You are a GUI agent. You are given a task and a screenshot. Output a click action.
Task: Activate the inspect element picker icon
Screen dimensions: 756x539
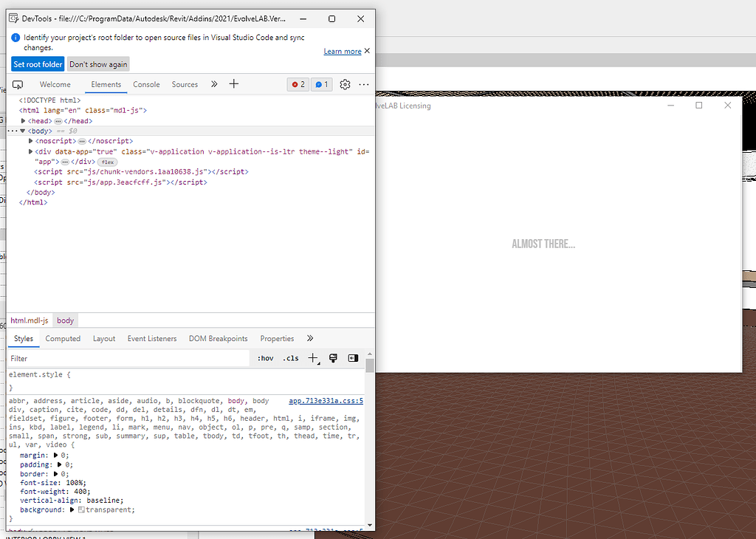pos(18,85)
